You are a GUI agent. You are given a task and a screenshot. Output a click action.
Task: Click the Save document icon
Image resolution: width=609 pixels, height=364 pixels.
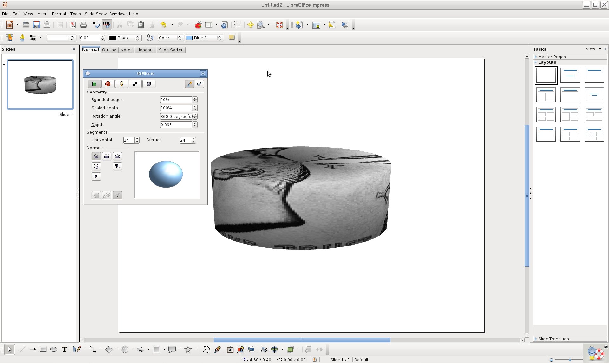[36, 25]
